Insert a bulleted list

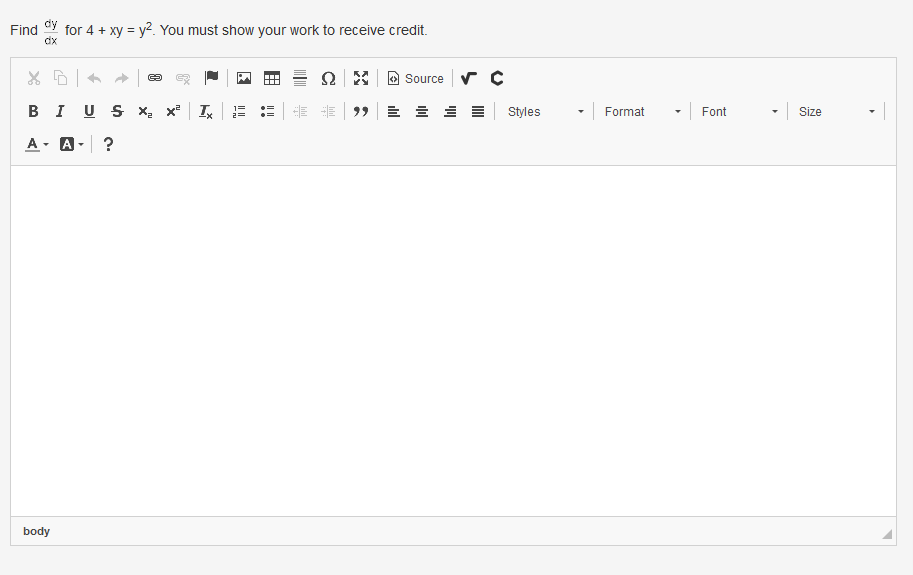click(x=267, y=111)
